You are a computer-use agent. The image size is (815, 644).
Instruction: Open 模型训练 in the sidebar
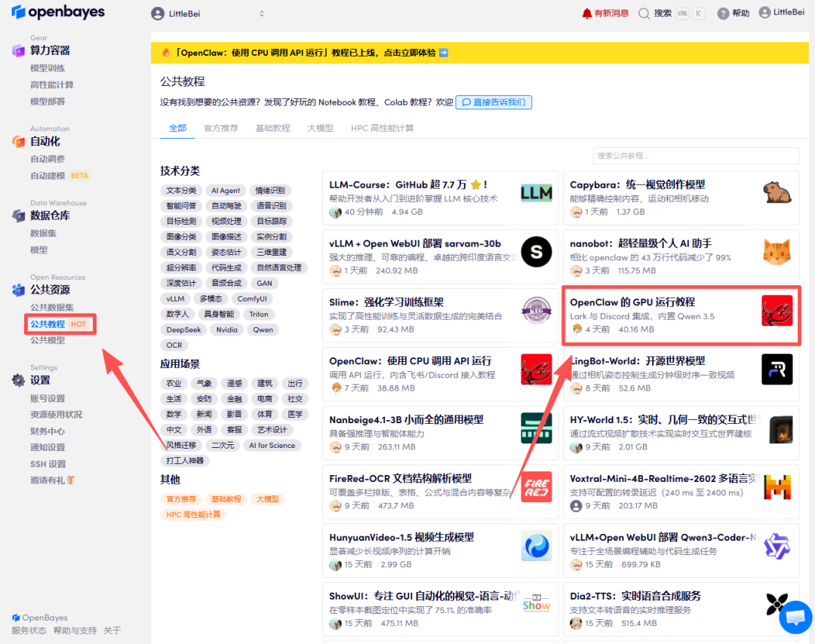click(x=48, y=68)
